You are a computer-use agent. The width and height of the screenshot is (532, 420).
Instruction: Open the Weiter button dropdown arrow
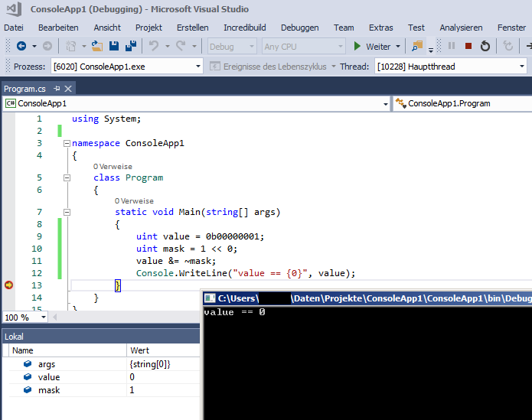tap(398, 46)
